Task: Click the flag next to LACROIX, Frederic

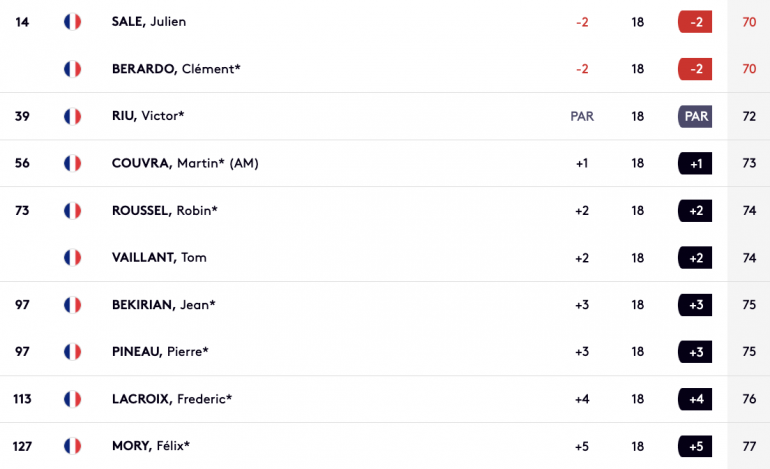Action: point(72,399)
